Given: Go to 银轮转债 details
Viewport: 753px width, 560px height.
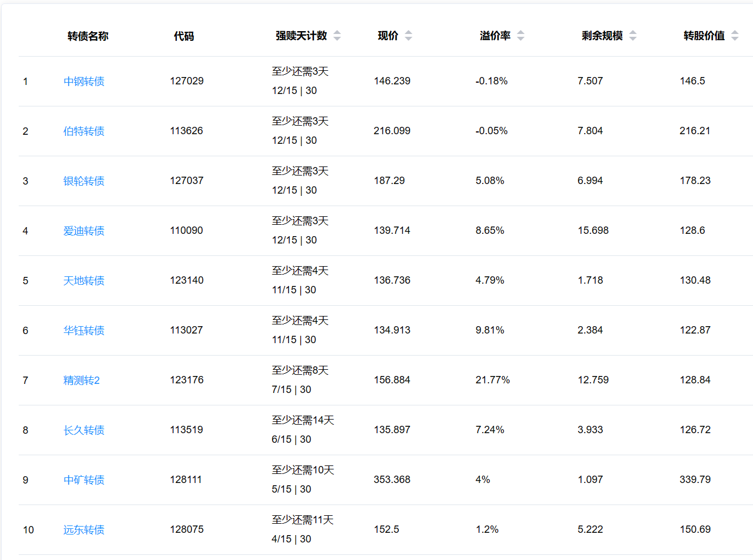Looking at the screenshot, I should pos(84,181).
